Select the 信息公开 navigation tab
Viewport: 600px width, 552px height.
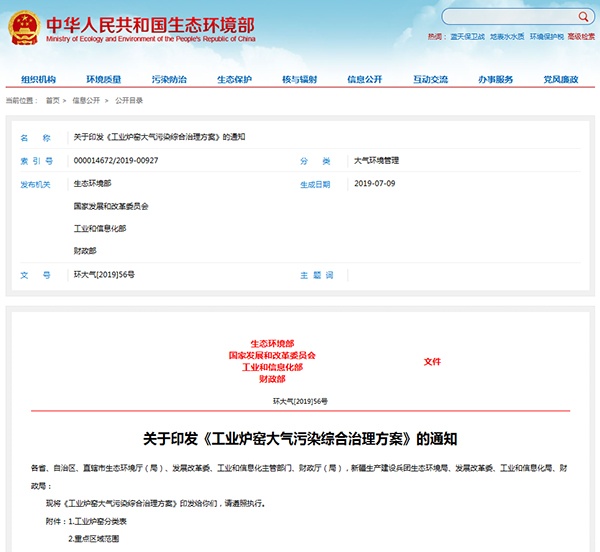tap(364, 79)
